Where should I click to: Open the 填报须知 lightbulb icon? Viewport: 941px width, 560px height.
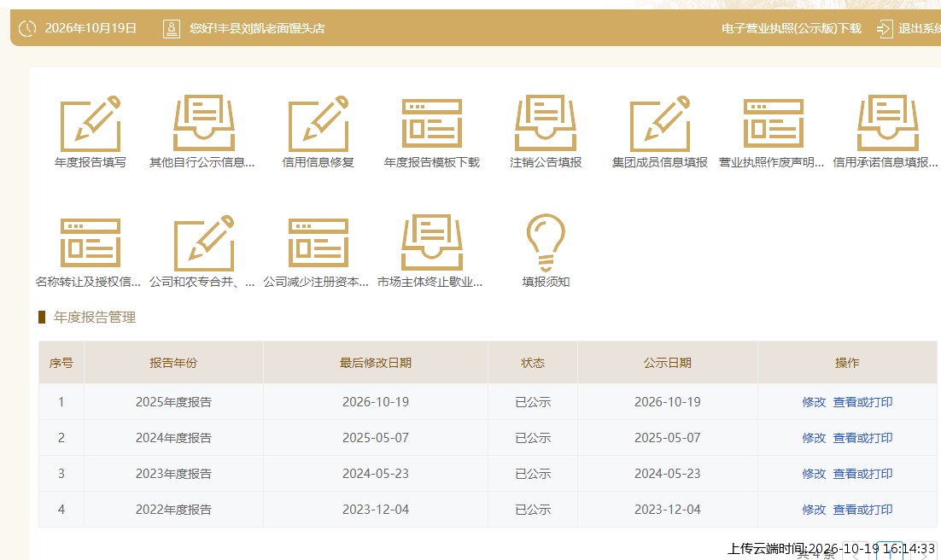click(x=546, y=242)
